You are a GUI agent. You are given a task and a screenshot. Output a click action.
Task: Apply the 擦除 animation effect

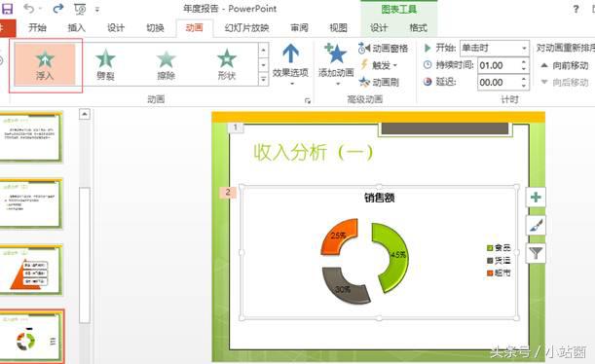tap(167, 64)
